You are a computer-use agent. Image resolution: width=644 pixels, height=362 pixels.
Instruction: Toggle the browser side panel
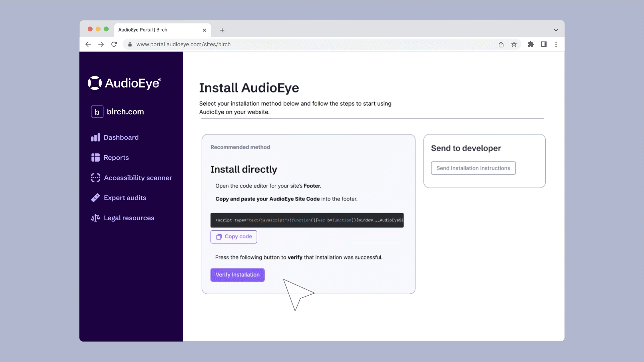[x=544, y=44]
